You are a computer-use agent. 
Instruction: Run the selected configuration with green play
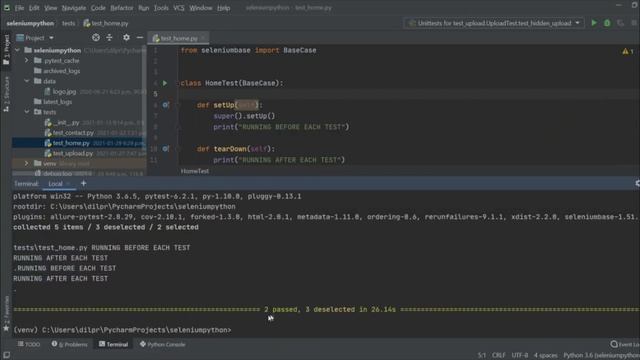(x=594, y=23)
